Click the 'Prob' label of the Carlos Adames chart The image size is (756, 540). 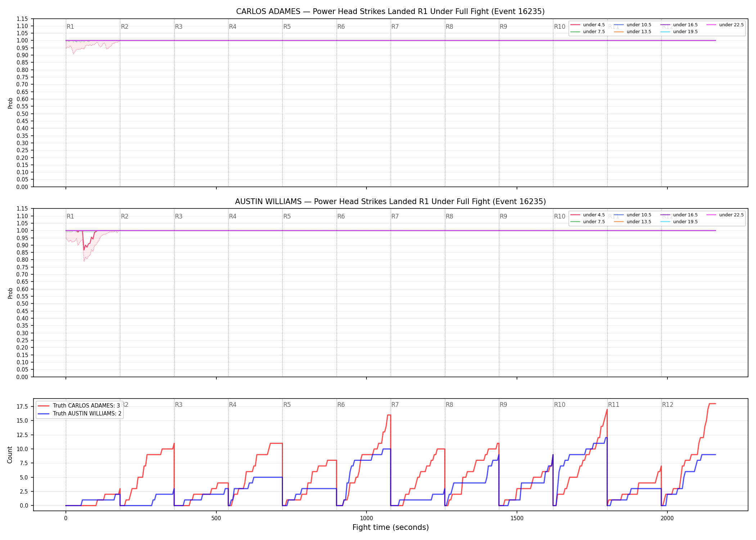click(x=10, y=103)
